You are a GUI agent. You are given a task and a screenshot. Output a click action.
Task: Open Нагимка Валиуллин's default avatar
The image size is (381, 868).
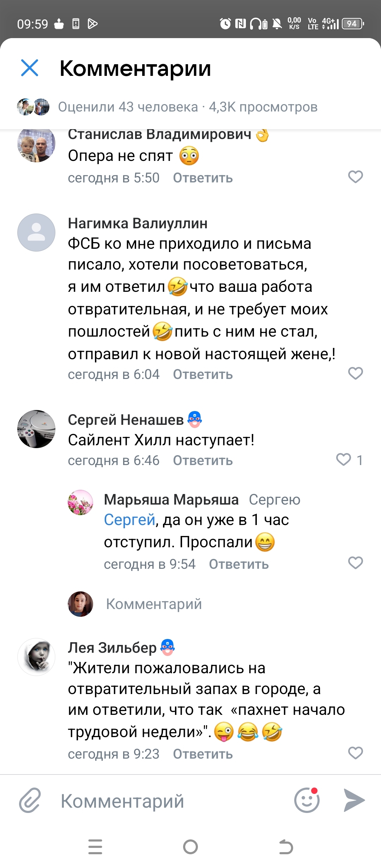[x=36, y=233]
